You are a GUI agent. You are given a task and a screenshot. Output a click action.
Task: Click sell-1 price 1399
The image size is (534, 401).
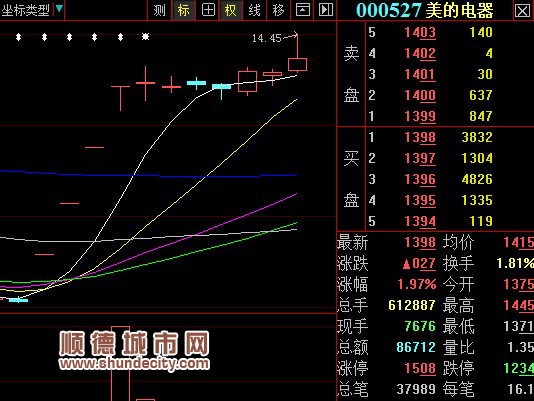coord(420,116)
